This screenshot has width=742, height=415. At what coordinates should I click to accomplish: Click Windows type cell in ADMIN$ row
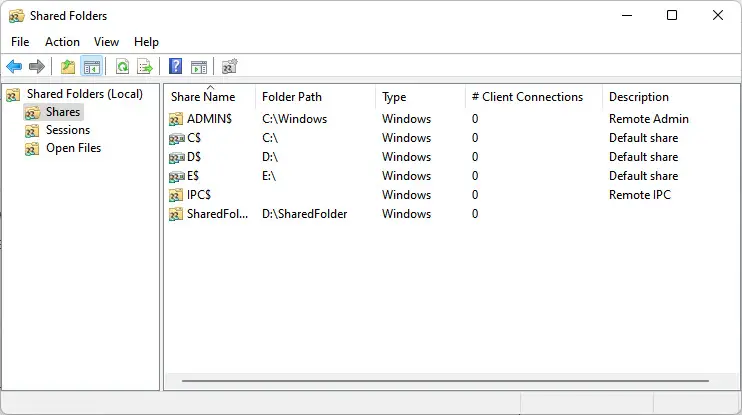pos(406,119)
